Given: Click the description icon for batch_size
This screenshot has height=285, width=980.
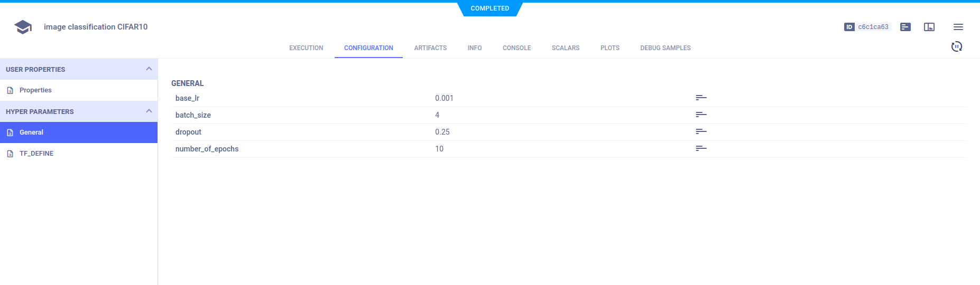Looking at the screenshot, I should (701, 115).
